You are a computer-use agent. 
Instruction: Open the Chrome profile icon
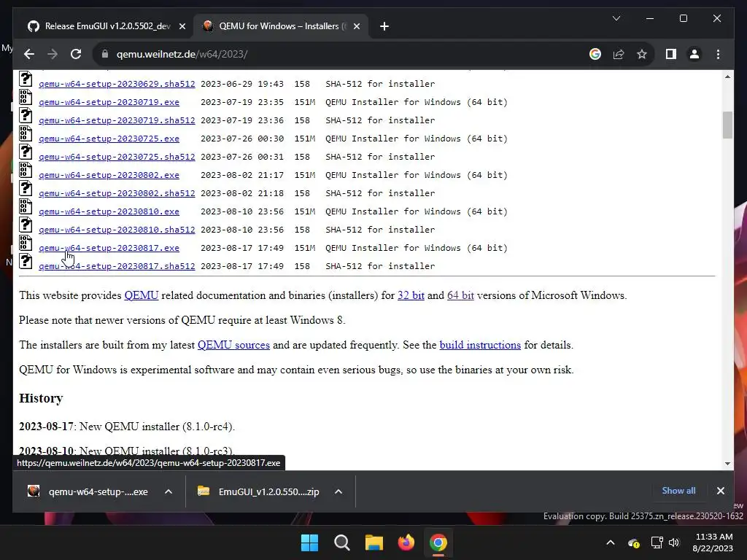(694, 54)
